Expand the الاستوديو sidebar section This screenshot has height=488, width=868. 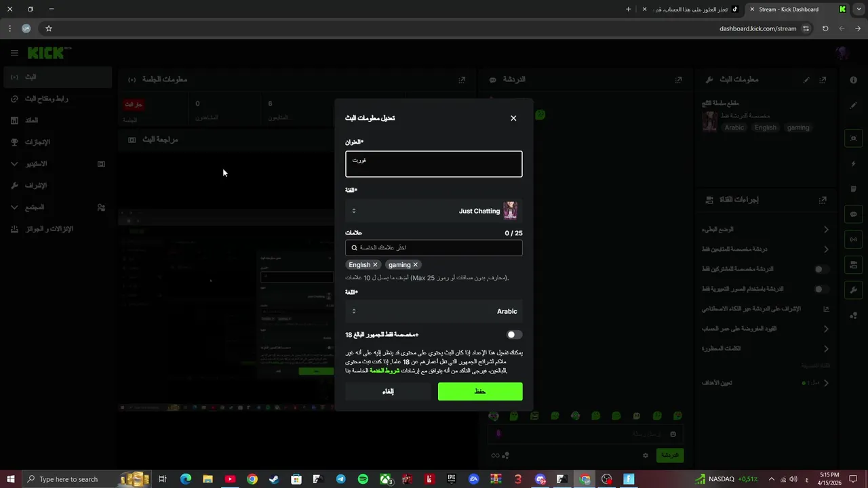pyautogui.click(x=57, y=164)
